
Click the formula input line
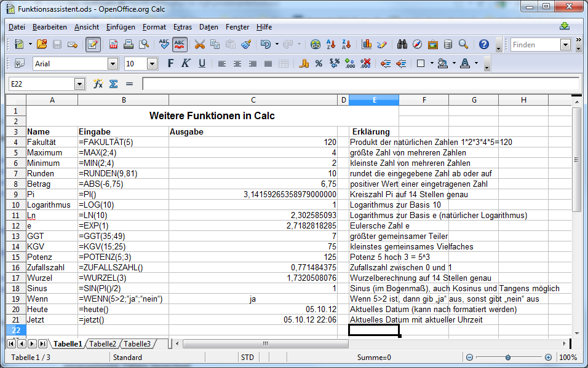click(360, 84)
